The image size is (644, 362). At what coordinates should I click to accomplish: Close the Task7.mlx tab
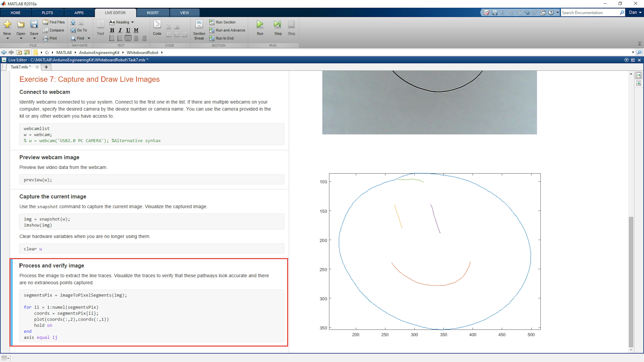[37, 67]
